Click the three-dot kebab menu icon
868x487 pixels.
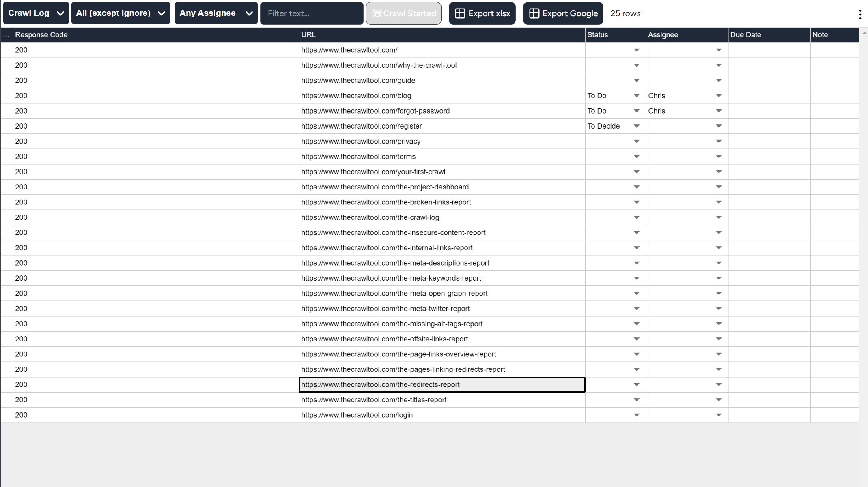click(x=860, y=15)
